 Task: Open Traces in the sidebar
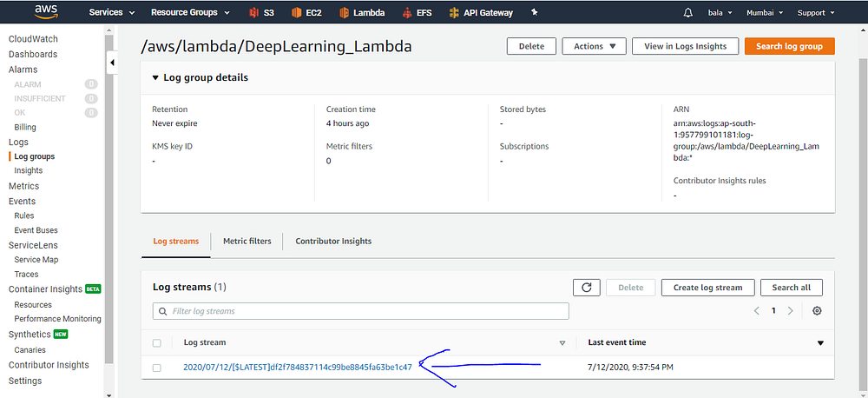click(26, 274)
